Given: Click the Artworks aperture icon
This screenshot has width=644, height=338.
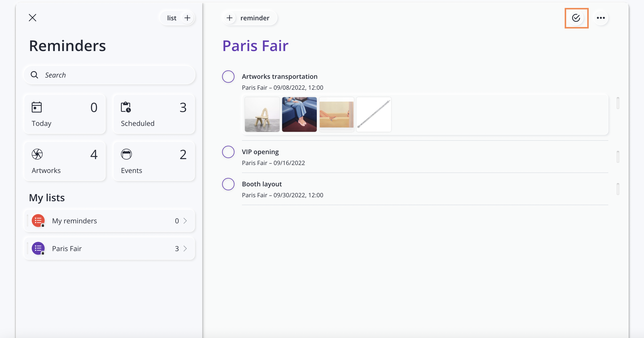Looking at the screenshot, I should point(37,154).
